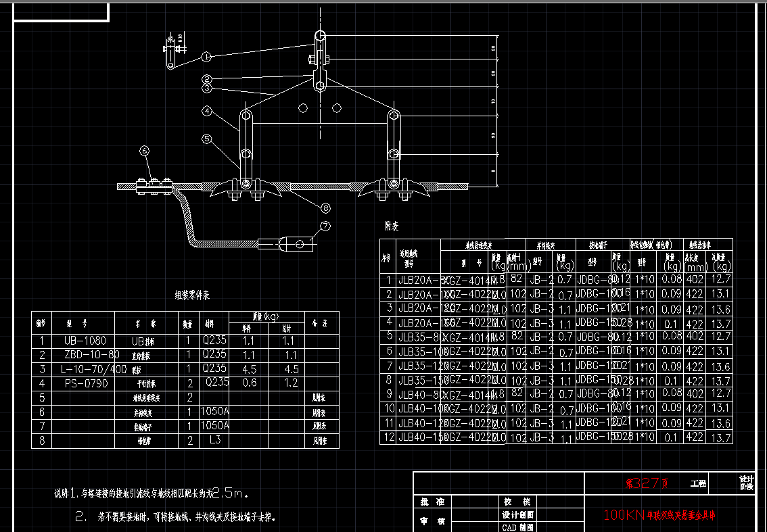Screen dimensions: 767x532
Task: Select the ZBD-10-80 part number text
Action: pyautogui.click(x=91, y=355)
